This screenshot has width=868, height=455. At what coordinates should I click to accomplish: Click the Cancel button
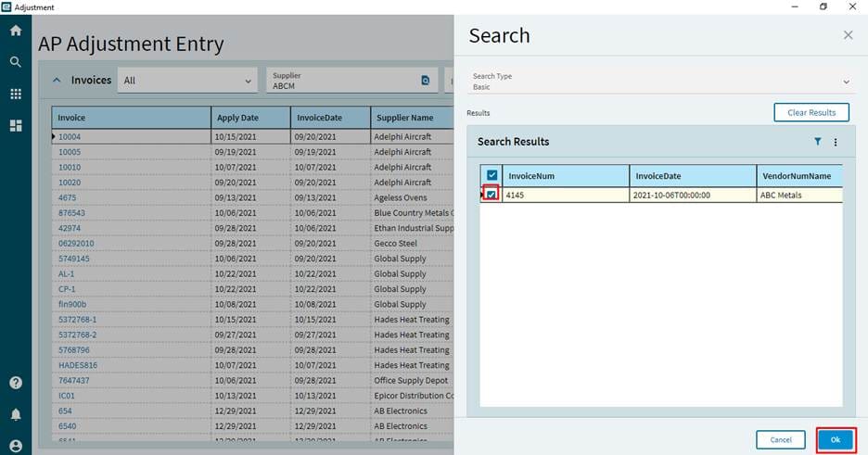[781, 440]
